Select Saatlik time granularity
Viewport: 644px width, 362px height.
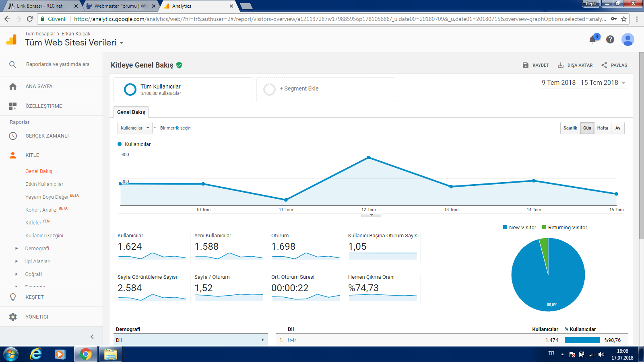pos(570,128)
